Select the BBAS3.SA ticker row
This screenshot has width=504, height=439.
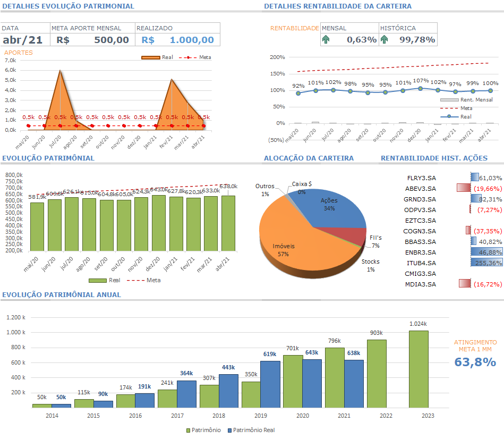[x=421, y=242]
